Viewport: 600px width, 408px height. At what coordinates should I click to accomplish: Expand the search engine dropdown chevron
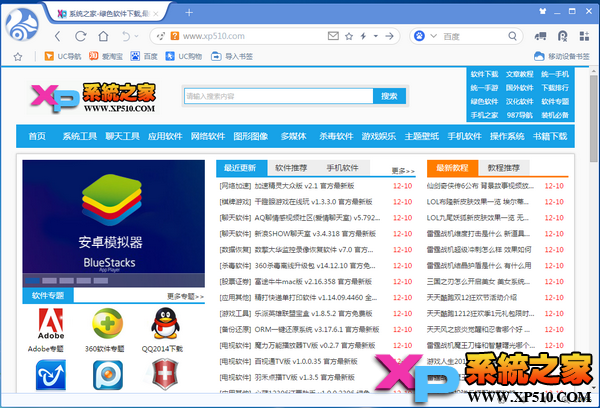coord(434,36)
